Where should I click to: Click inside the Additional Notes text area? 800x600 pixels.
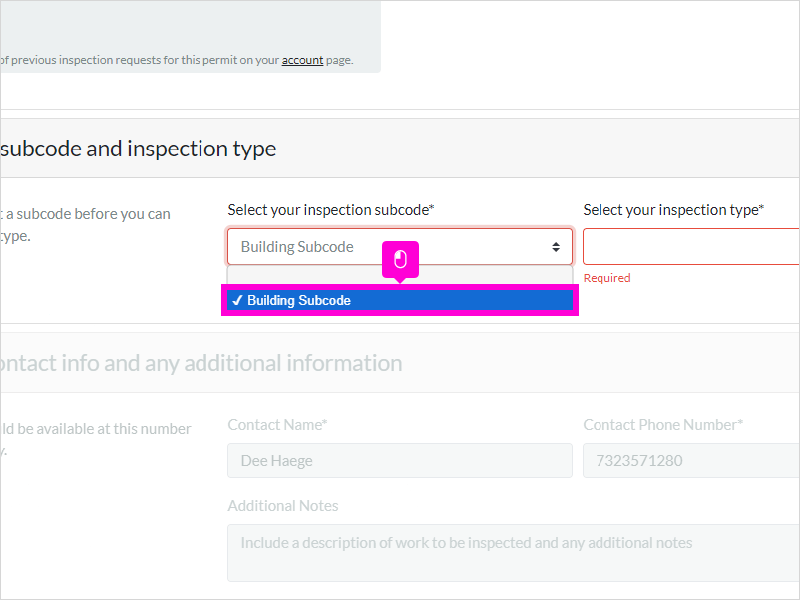click(513, 553)
